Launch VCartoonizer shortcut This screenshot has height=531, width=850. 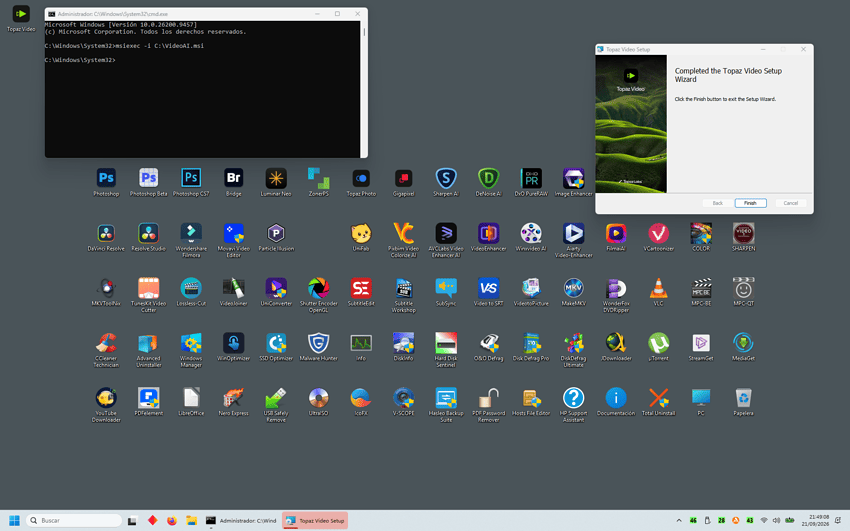click(659, 237)
